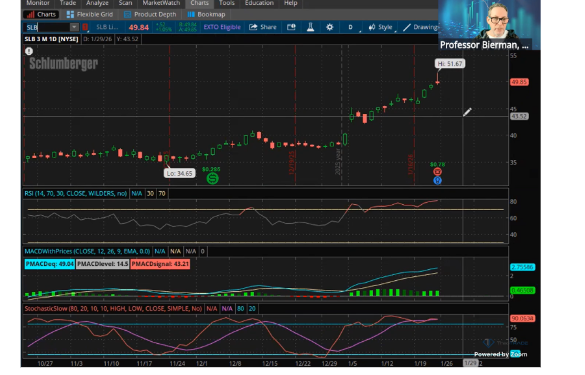
Task: Click the earnings event icon below the candles
Action: click(437, 171)
